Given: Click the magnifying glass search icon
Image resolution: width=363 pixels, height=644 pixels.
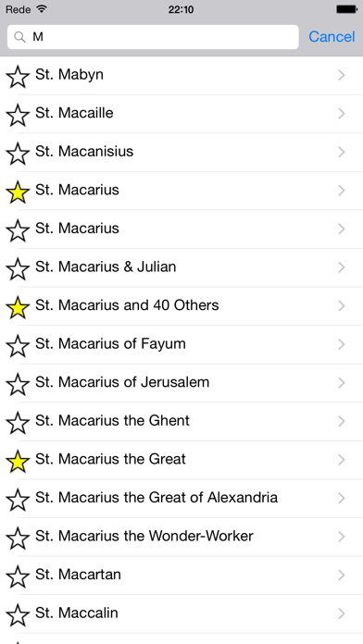Looking at the screenshot, I should click(x=19, y=37).
